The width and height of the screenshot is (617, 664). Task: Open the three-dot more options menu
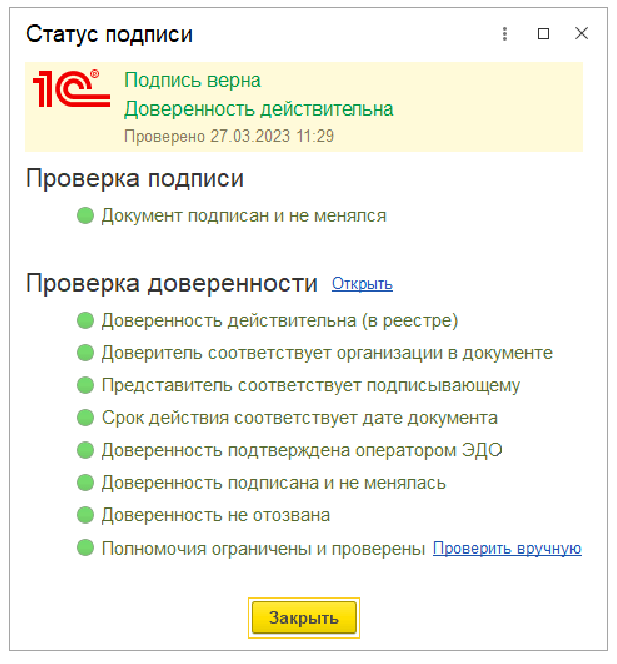tap(505, 34)
